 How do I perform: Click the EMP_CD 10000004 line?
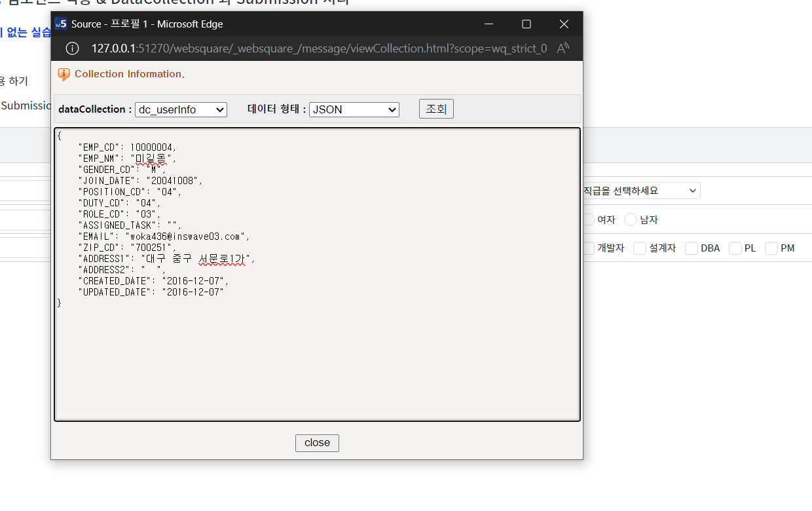(127, 147)
